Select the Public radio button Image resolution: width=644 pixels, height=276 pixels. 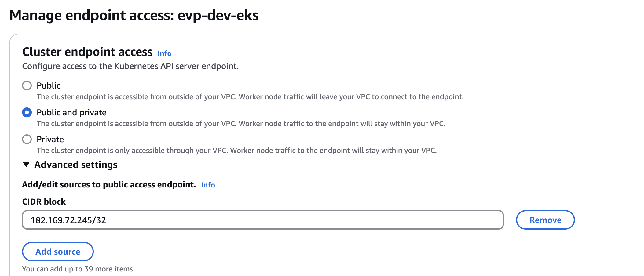point(27,85)
